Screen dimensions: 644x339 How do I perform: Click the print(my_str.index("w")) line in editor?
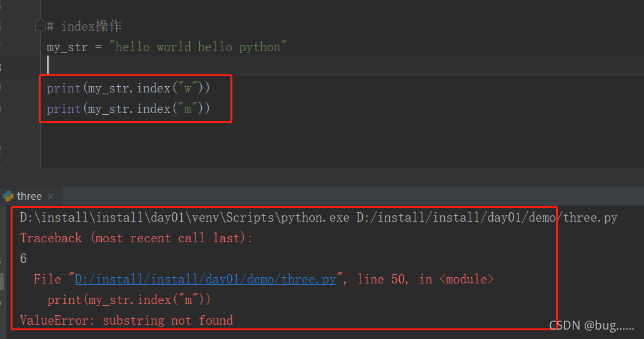click(128, 88)
